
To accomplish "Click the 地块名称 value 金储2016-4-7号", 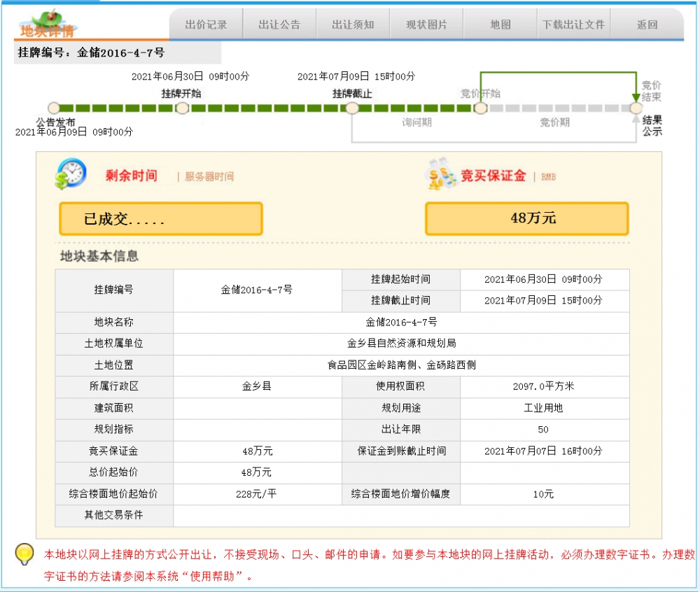I will 401,322.
